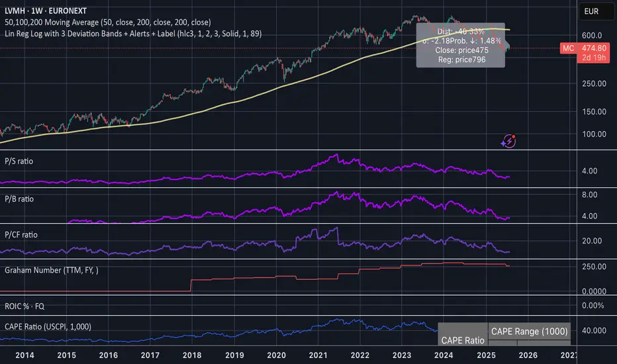Click the 2018 year on the time axis
The width and height of the screenshot is (617, 364).
coord(192,355)
